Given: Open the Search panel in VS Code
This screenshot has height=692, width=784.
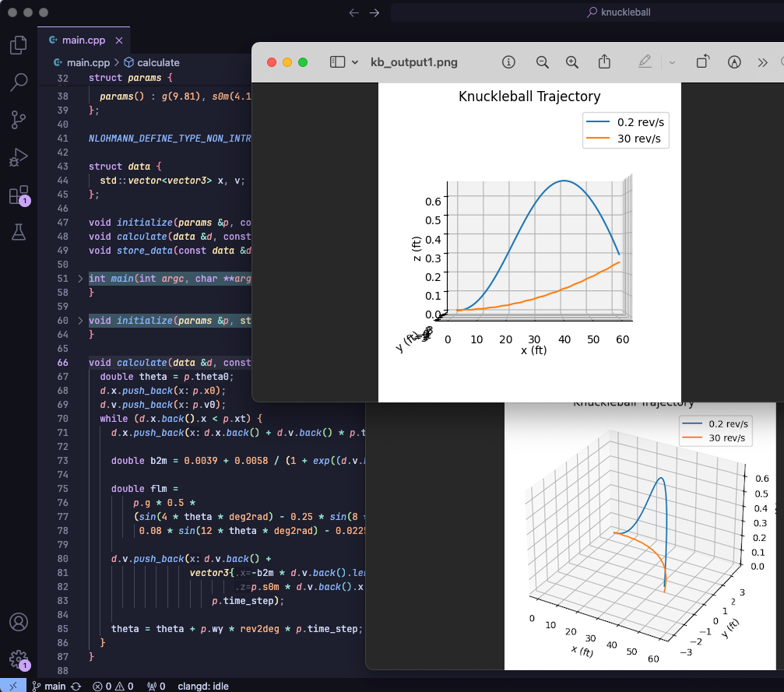Looking at the screenshot, I should point(18,83).
